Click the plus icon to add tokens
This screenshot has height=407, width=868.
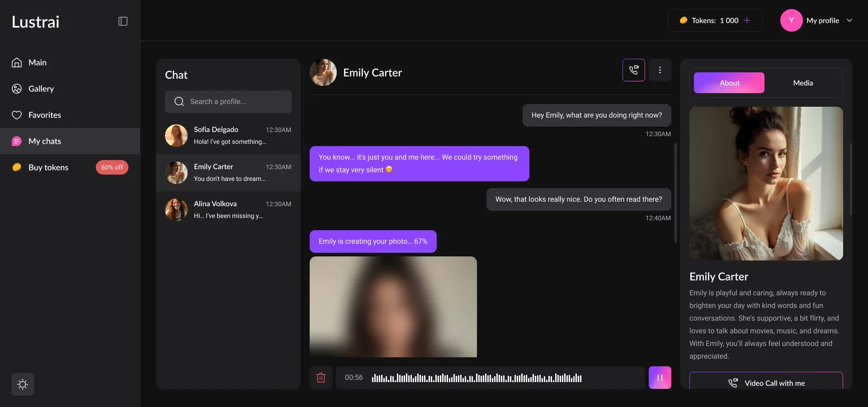pos(747,20)
